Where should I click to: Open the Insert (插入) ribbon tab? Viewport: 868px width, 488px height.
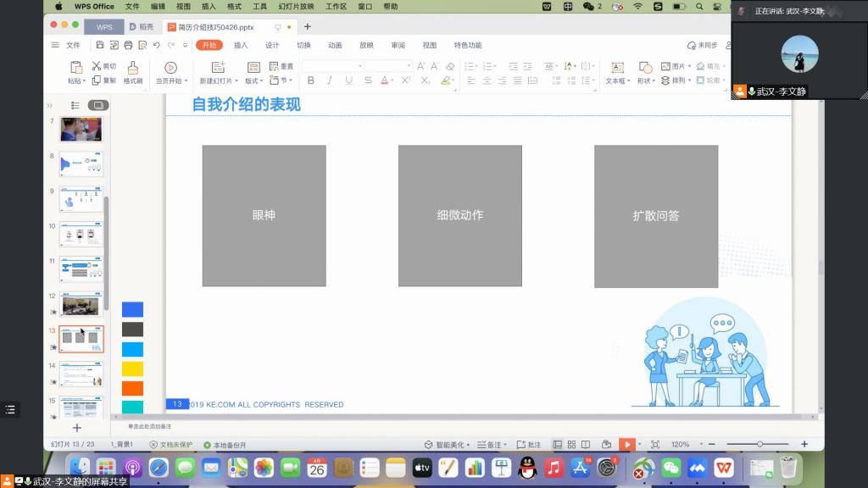[x=241, y=45]
